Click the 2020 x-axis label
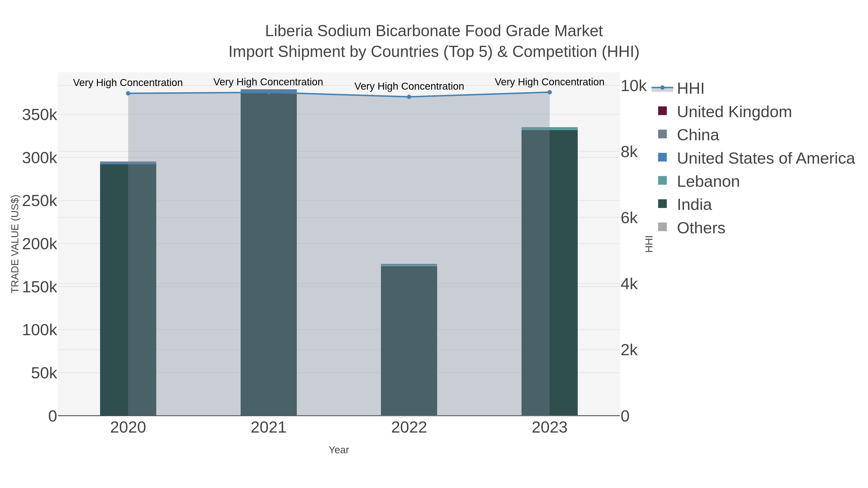The width and height of the screenshot is (868, 488). click(x=128, y=428)
